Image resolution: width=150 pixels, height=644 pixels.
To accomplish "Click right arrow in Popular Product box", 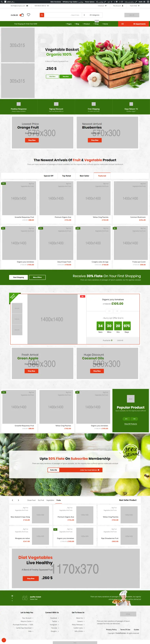I will pyautogui.click(x=134, y=419).
